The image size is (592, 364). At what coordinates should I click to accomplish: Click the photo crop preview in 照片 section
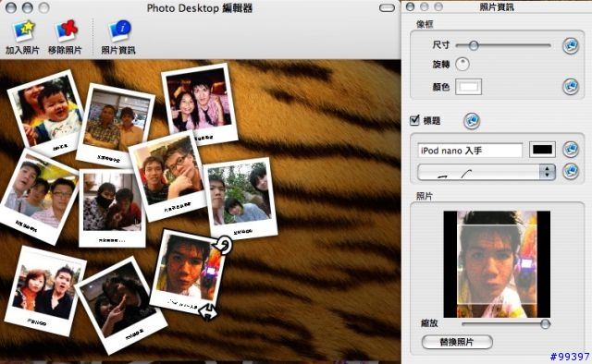497,264
